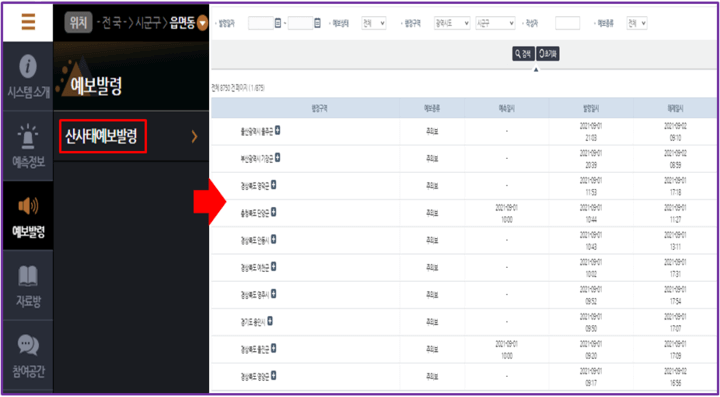
Task: Expand plus icon on row issued 09:20
Action: point(274,348)
